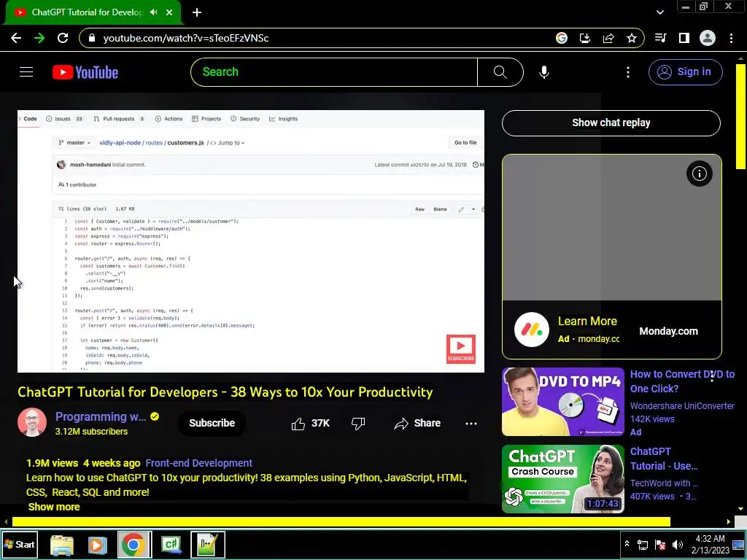Go back to the previous page
The height and width of the screenshot is (560, 747).
16,38
